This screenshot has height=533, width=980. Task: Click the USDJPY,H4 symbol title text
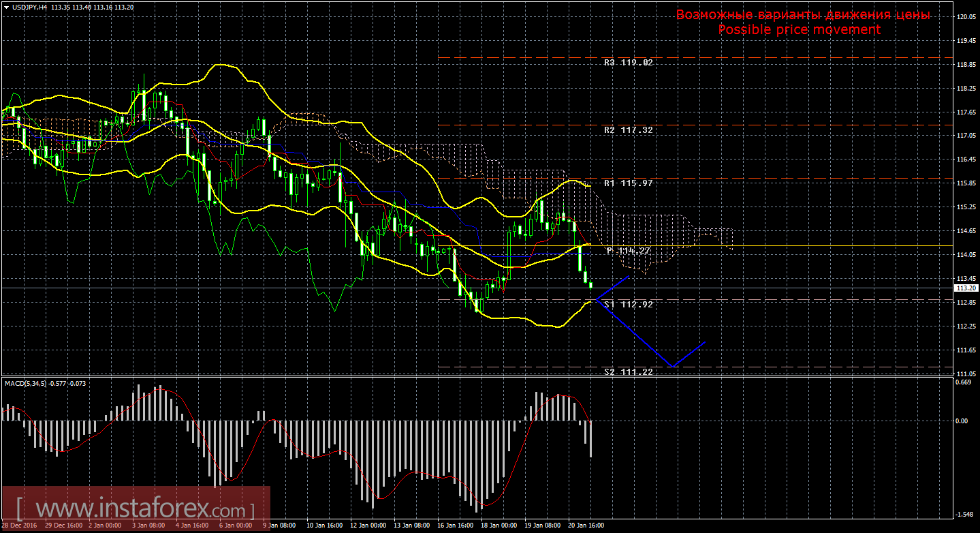pyautogui.click(x=32, y=7)
